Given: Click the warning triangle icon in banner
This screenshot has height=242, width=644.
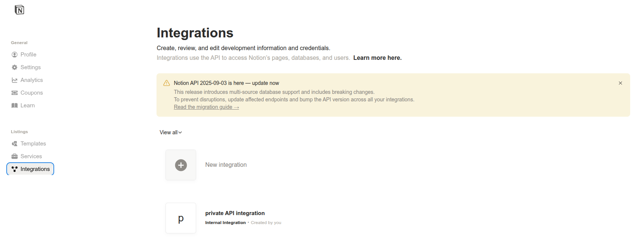Looking at the screenshot, I should click(x=167, y=83).
